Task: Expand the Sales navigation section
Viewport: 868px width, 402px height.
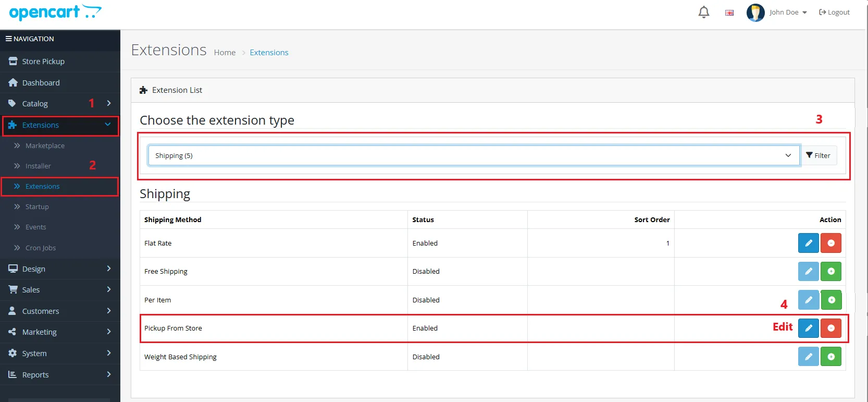Action: (60, 290)
